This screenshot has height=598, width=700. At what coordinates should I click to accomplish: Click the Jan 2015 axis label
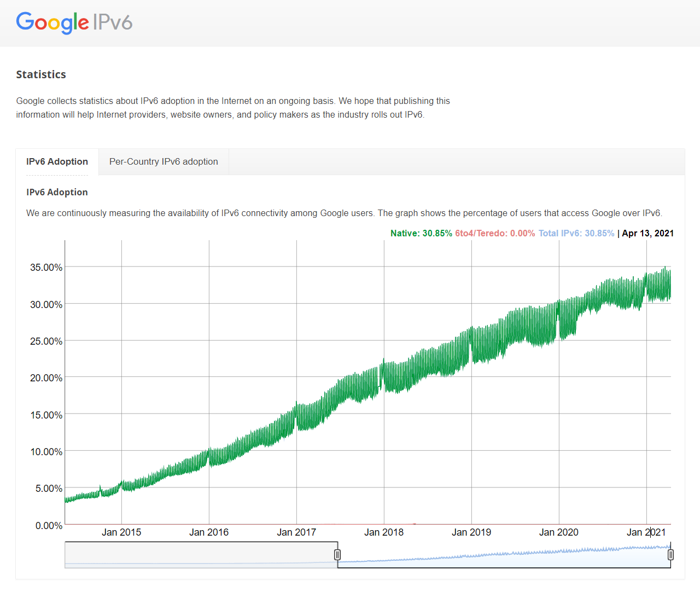[121, 532]
